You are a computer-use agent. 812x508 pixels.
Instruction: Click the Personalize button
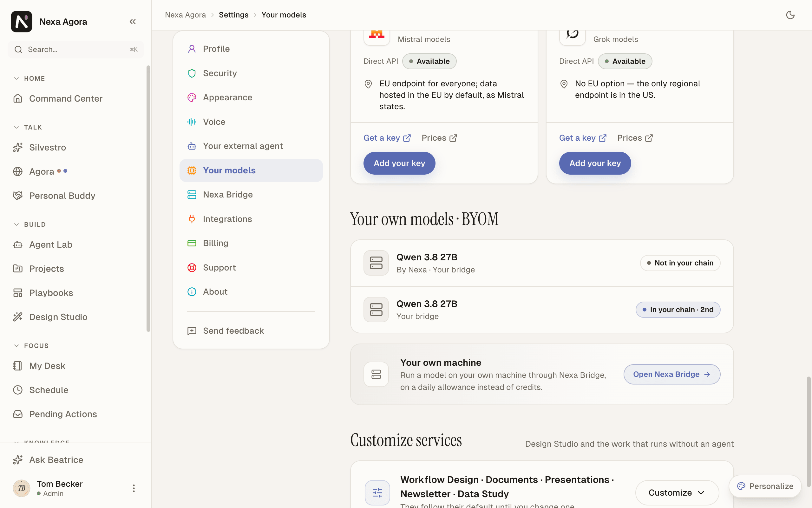765,486
